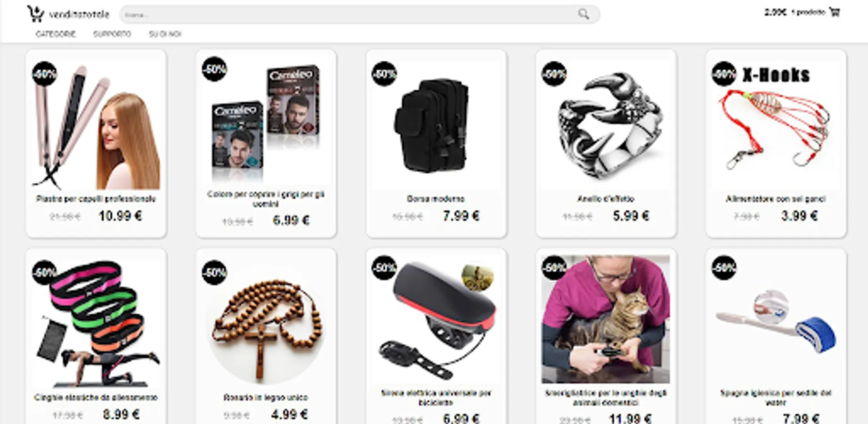Click the search magnifier icon

click(x=583, y=14)
